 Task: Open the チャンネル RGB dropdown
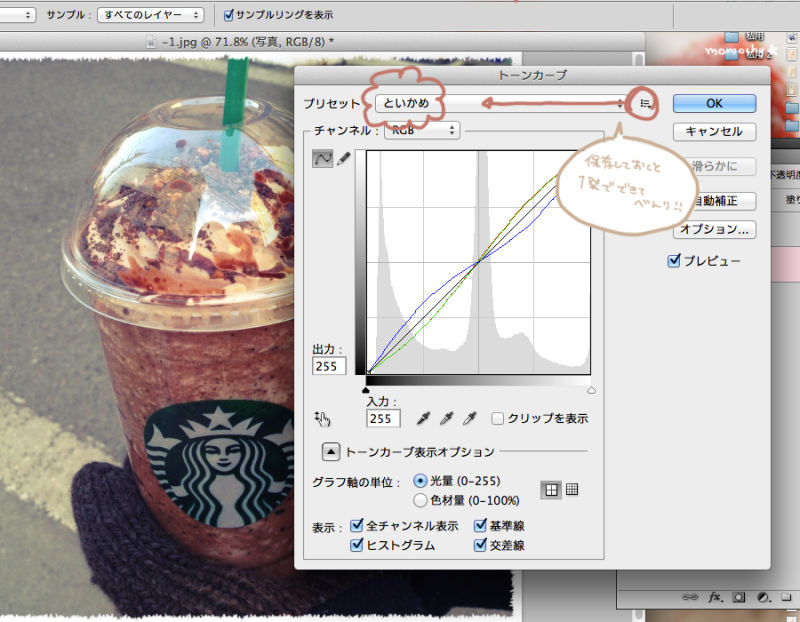tap(422, 130)
